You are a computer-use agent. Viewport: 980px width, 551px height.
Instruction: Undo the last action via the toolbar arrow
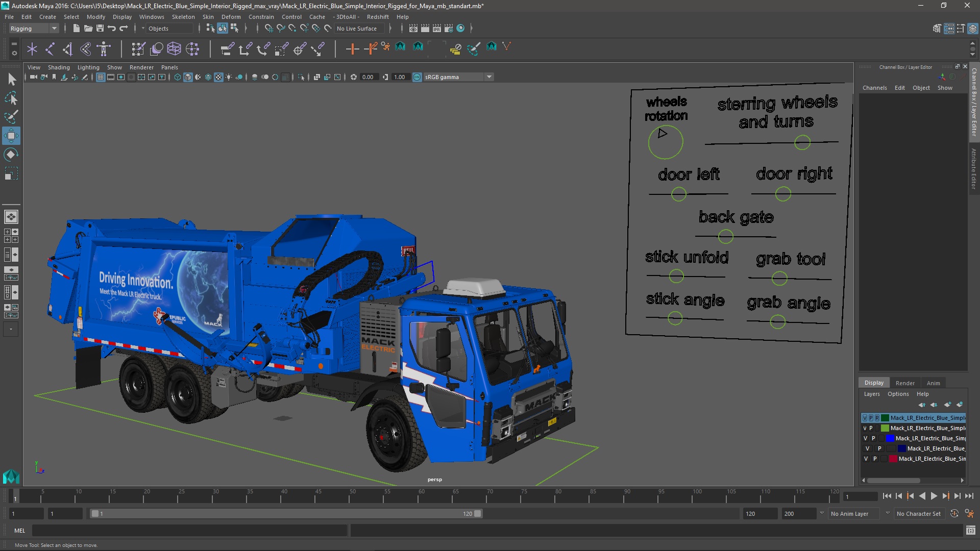coord(112,29)
